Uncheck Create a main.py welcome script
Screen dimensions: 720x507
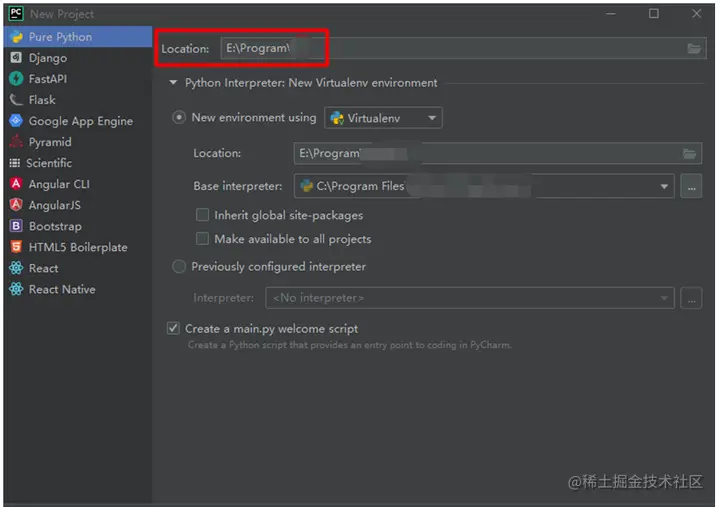pyautogui.click(x=173, y=328)
